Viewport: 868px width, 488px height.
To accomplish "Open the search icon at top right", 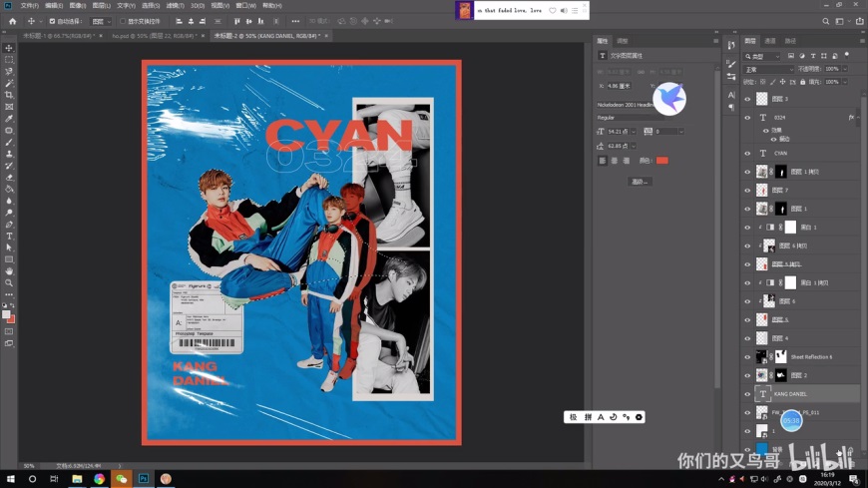I will (x=825, y=21).
